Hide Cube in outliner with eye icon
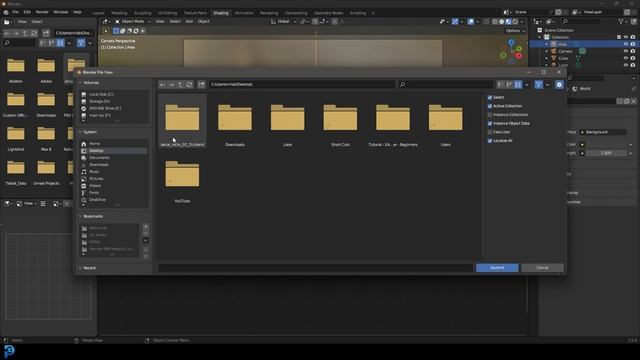 tap(626, 58)
